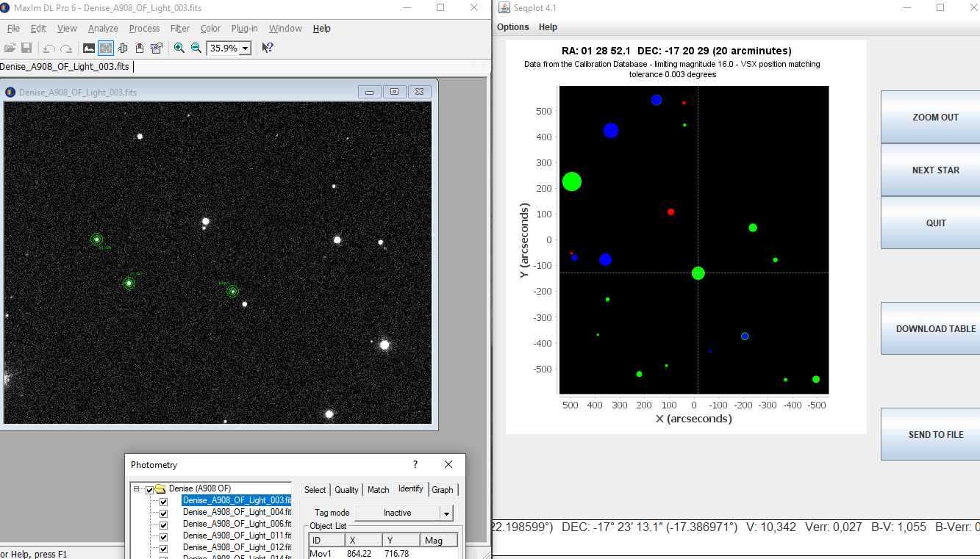980x559 pixels.
Task: Click the Photometry dialog question mark help button
Action: (415, 464)
